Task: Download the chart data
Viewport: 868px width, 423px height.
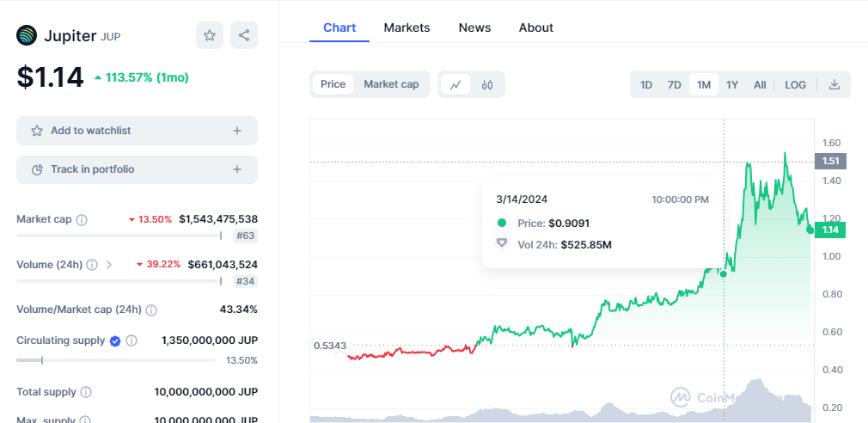Action: pos(834,85)
